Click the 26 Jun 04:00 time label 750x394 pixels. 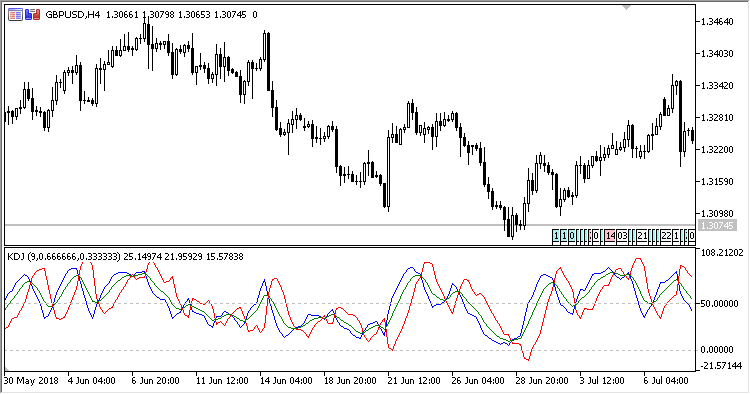478,381
